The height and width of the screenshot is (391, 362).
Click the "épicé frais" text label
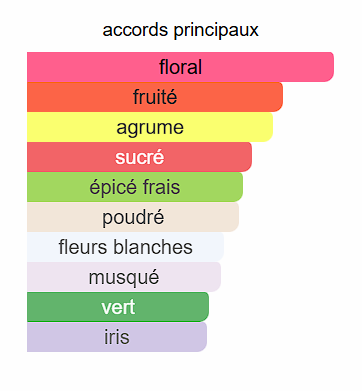tap(135, 188)
